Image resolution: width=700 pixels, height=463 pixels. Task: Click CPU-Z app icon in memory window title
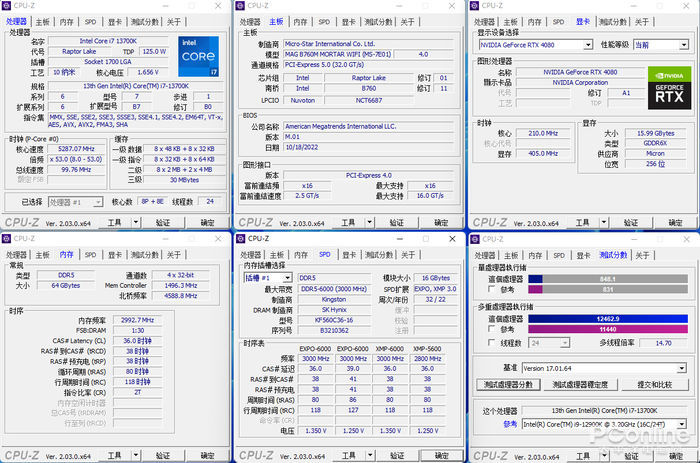pos(7,238)
